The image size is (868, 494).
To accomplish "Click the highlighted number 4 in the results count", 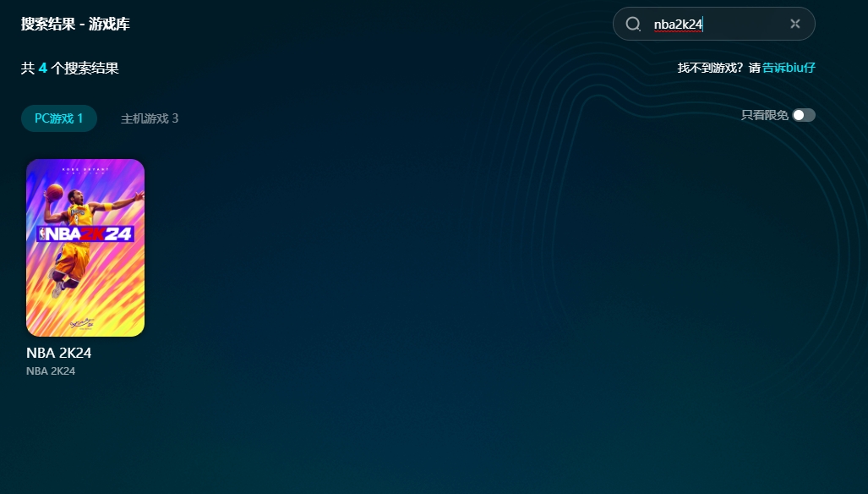I will [x=42, y=68].
